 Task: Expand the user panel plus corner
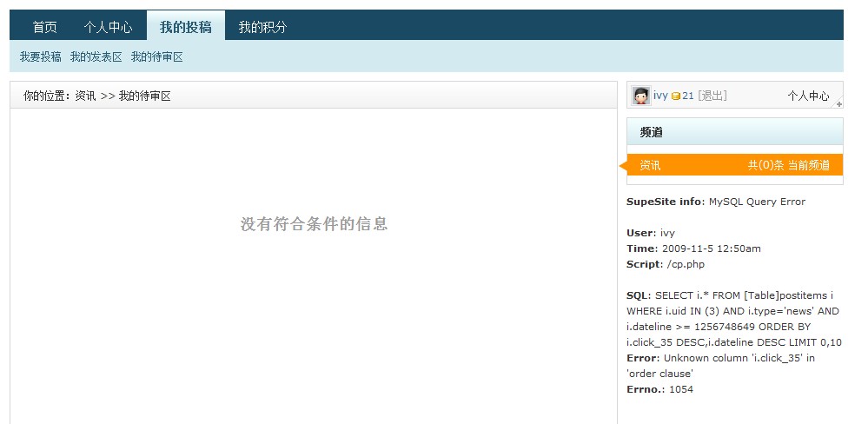839,103
